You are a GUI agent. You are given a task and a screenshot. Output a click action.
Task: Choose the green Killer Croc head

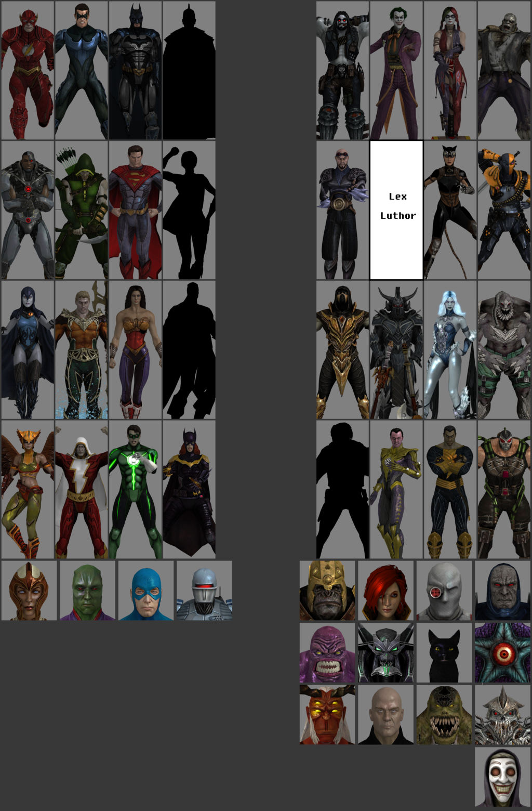444,715
